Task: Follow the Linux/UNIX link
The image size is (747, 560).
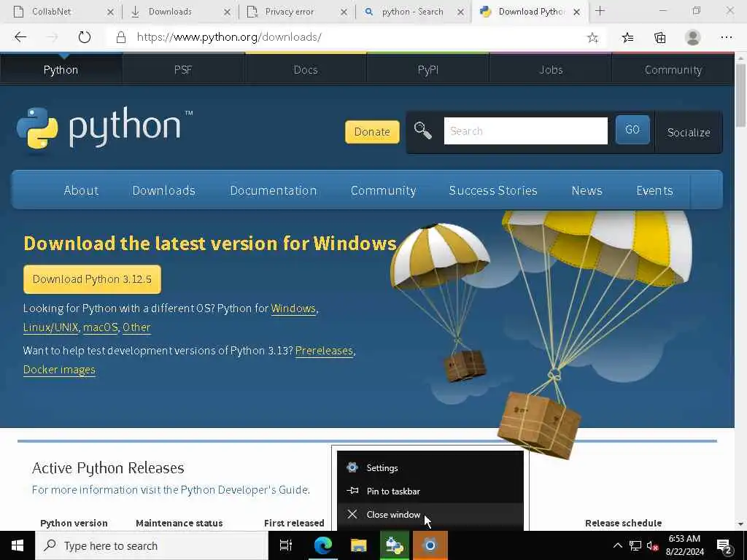Action: pos(51,327)
